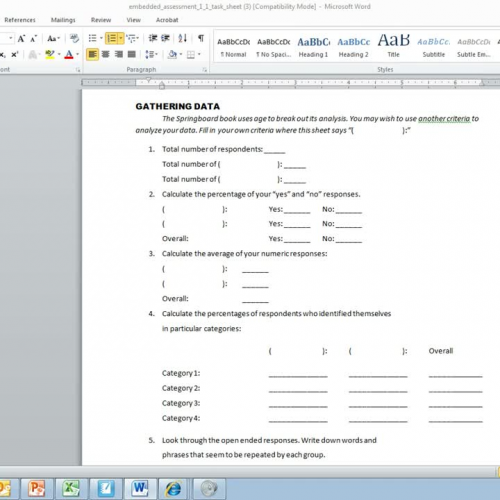Open the Change Case (Aa) menu
Screen dimensions: 500x500
53,39
